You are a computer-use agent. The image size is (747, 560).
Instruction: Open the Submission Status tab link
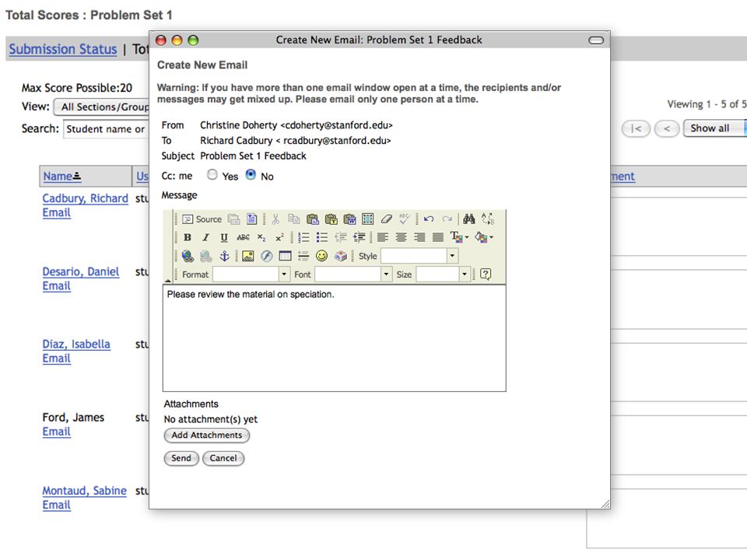[63, 49]
